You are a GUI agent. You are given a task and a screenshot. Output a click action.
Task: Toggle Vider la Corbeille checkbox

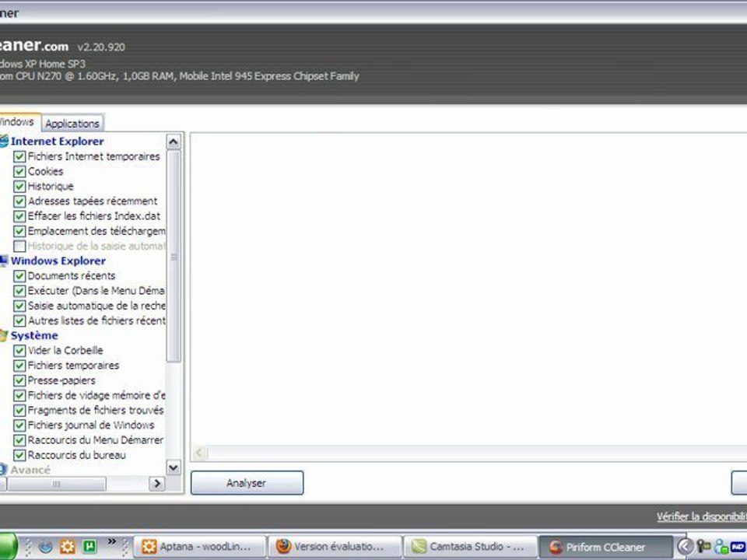(19, 351)
